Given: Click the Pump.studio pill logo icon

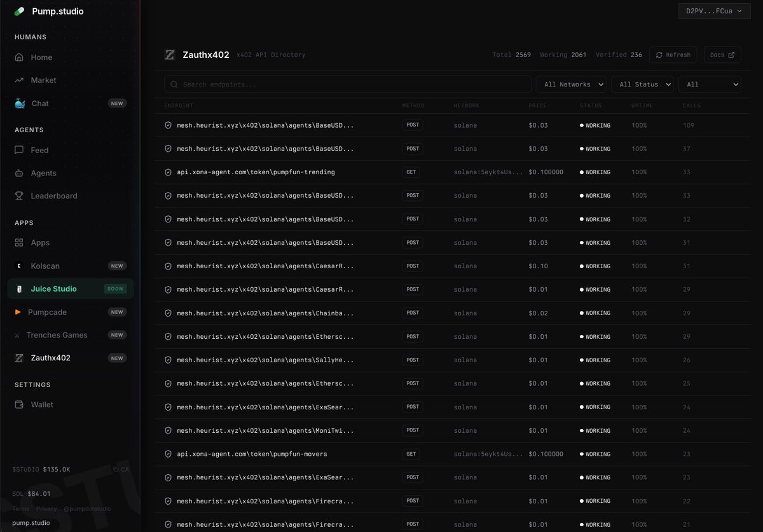Looking at the screenshot, I should 20,11.
